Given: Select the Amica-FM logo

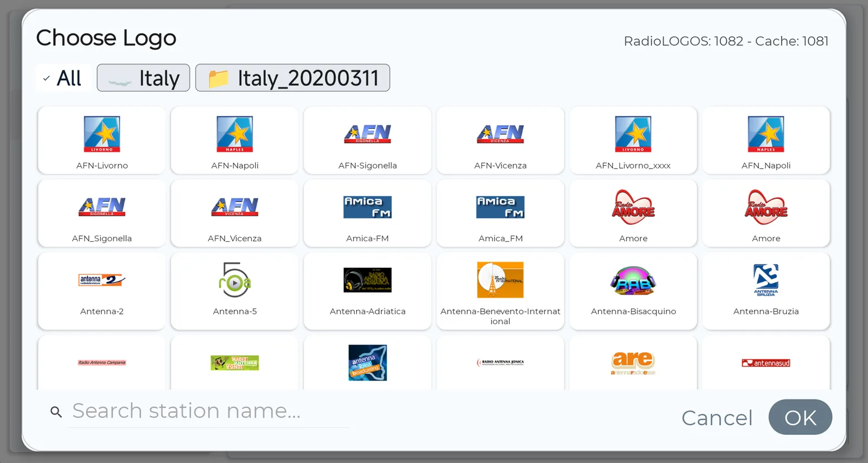Looking at the screenshot, I should (x=367, y=213).
